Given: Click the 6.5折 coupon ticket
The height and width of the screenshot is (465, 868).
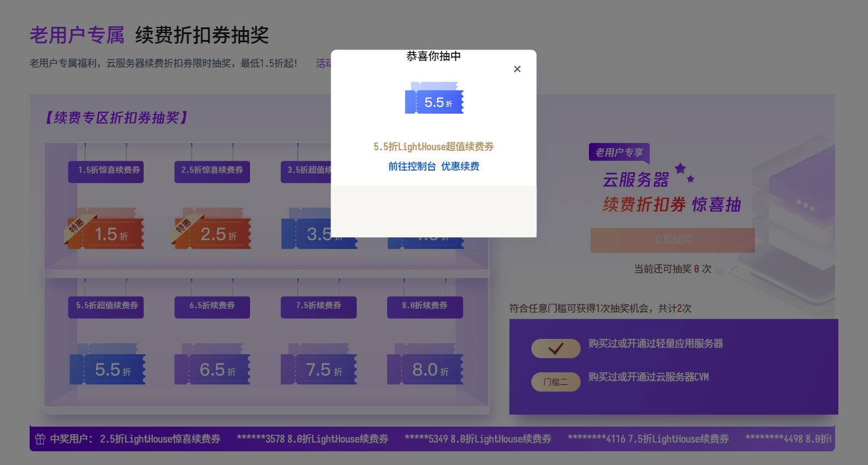Looking at the screenshot, I should pyautogui.click(x=212, y=364).
